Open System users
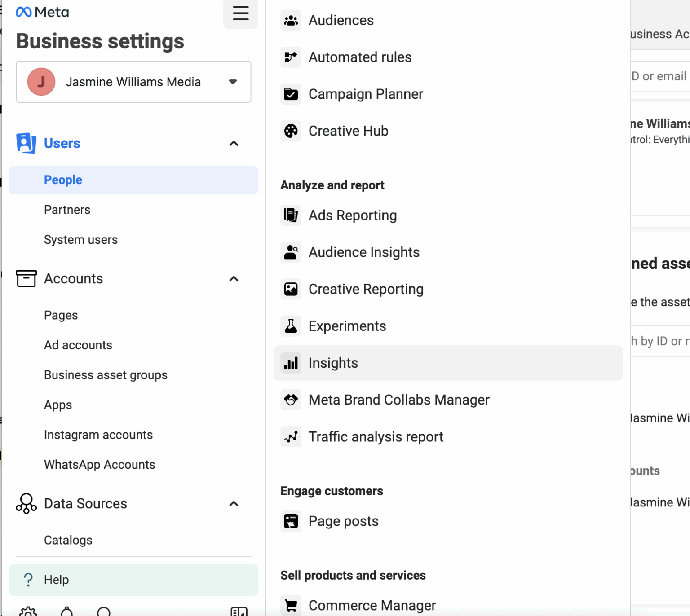The height and width of the screenshot is (616, 690). [81, 240]
